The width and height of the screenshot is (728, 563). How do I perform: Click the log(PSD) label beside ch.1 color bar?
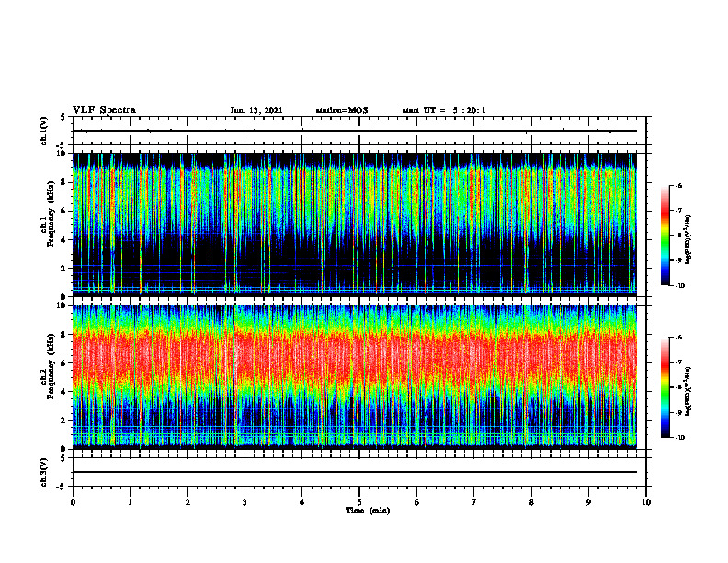tap(688, 240)
